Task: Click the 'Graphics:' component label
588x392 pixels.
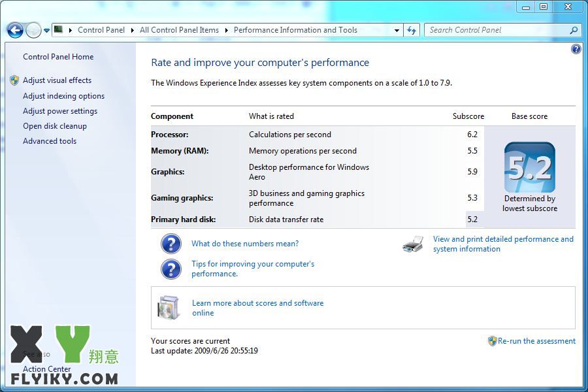Action: pos(168,172)
